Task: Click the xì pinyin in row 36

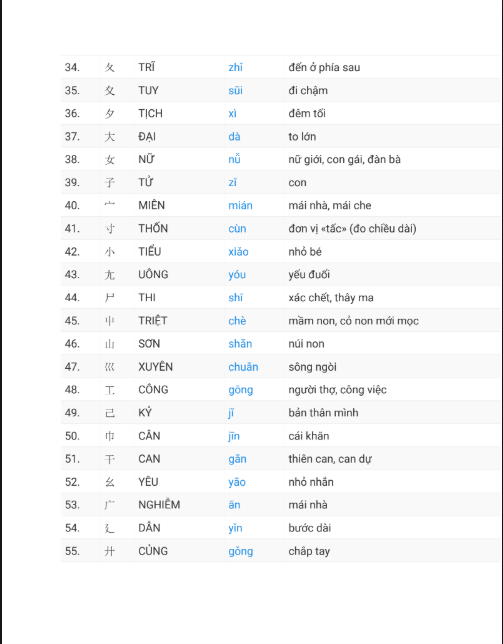Action: [232, 113]
